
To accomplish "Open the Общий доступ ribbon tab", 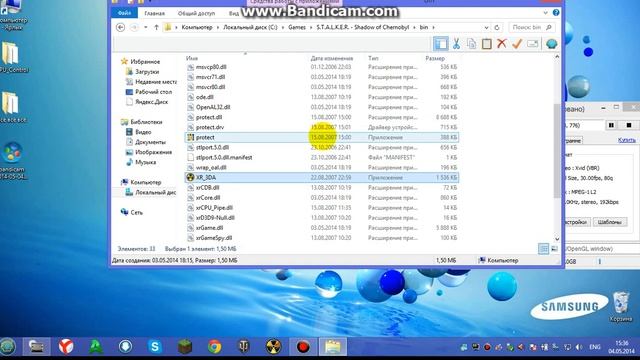I will coord(196,13).
